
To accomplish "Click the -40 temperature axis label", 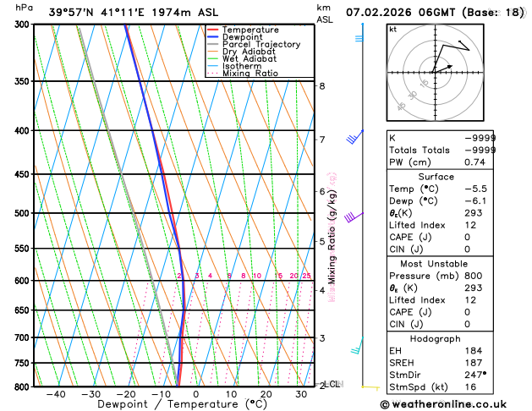I will click(x=56, y=395).
